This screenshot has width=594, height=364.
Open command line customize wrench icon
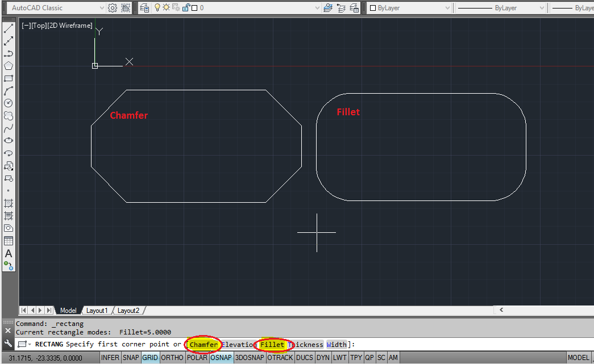8,344
